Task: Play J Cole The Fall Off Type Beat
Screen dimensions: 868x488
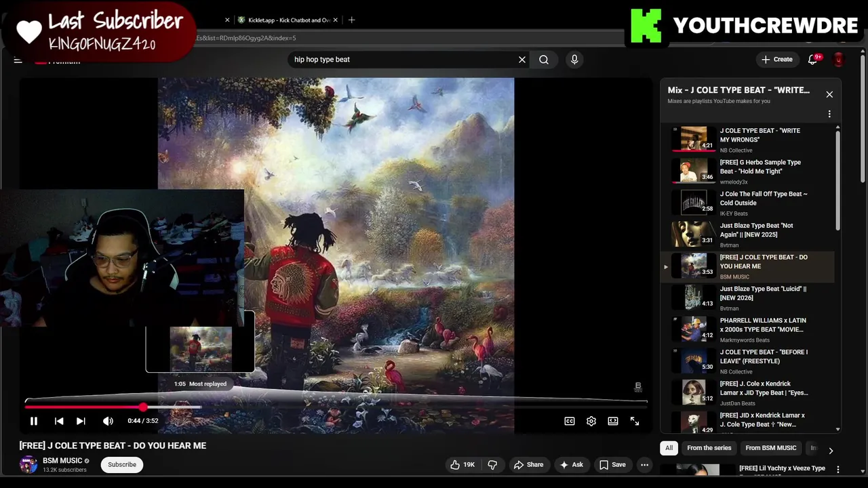Action: pyautogui.click(x=746, y=203)
